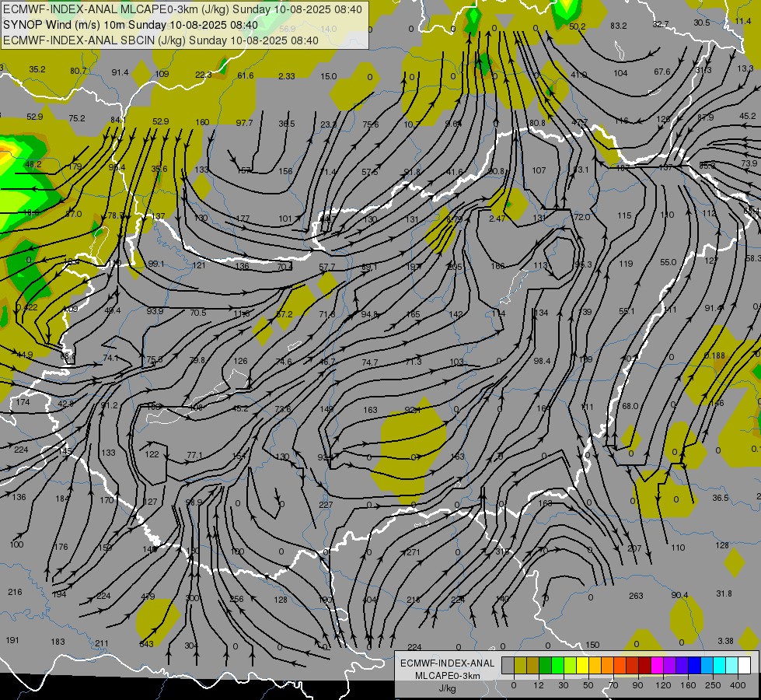
Task: Click the map value '643'
Action: pyautogui.click(x=146, y=644)
